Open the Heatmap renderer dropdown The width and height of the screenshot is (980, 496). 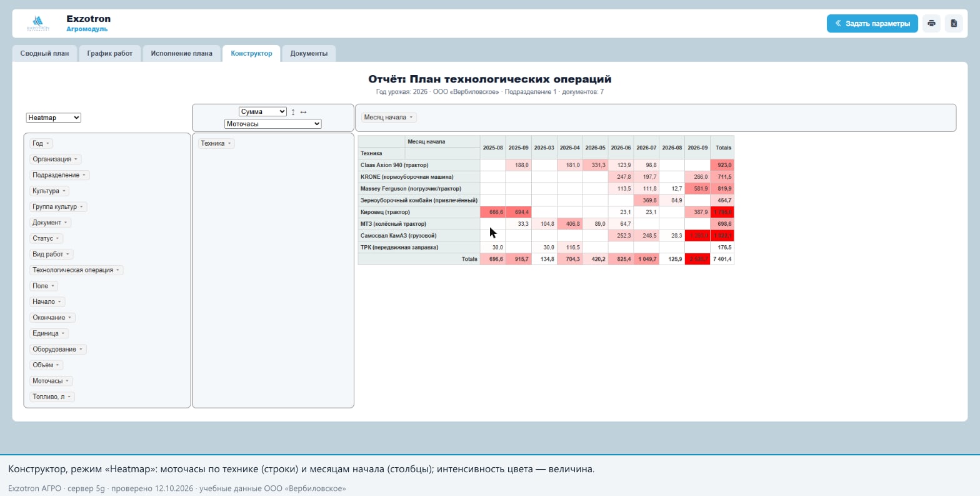point(54,118)
